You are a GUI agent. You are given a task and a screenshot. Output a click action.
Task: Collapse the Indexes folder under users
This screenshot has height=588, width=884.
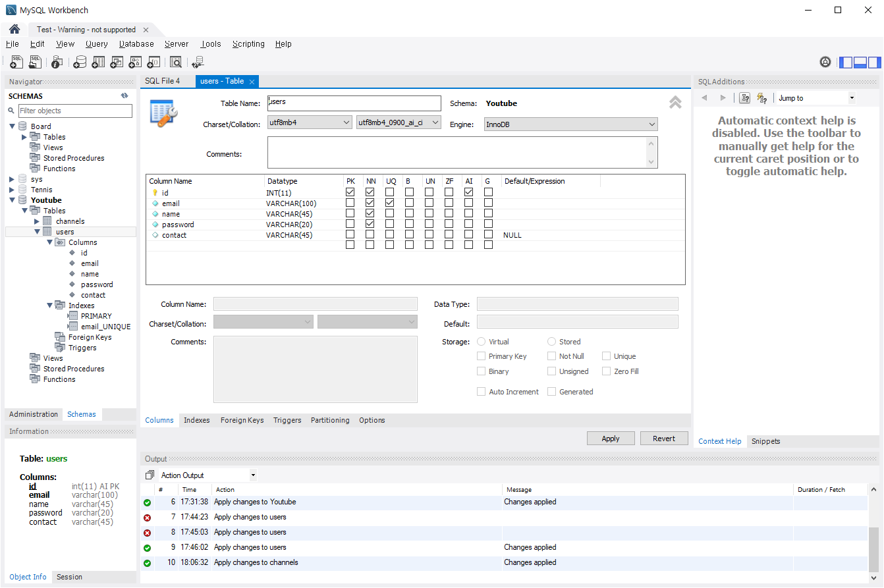coord(49,306)
